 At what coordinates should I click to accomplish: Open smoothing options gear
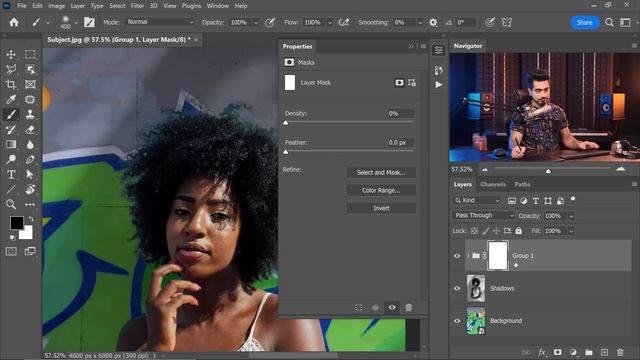[x=433, y=22]
